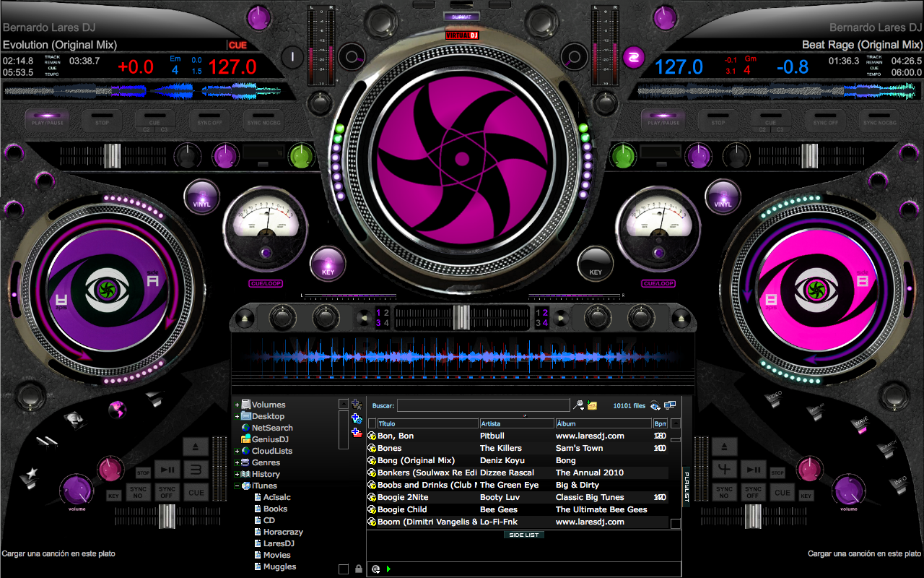Click inside the Buscar search field
Viewport: 924px width, 578px height.
pos(482,405)
